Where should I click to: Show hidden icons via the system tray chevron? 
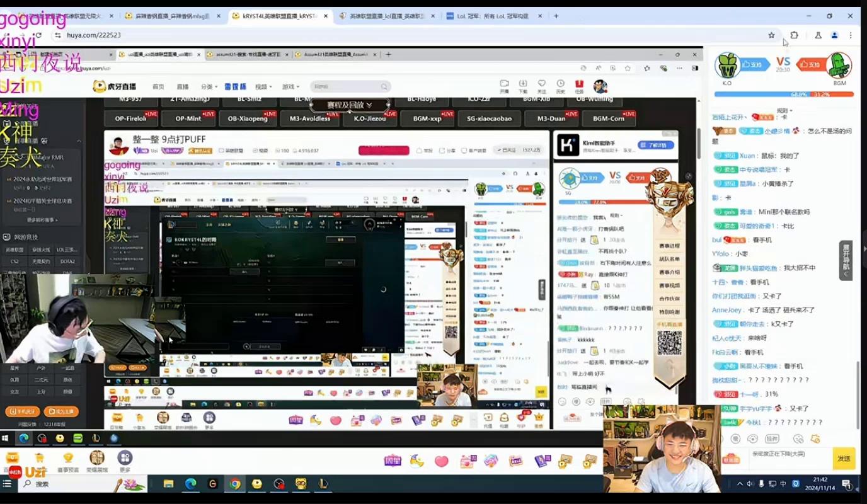740,484
